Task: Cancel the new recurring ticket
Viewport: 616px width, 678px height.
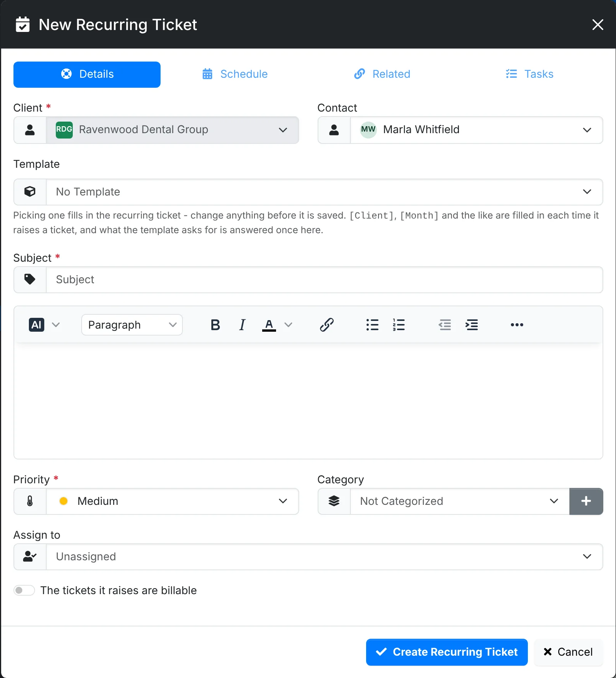Action: 568,652
